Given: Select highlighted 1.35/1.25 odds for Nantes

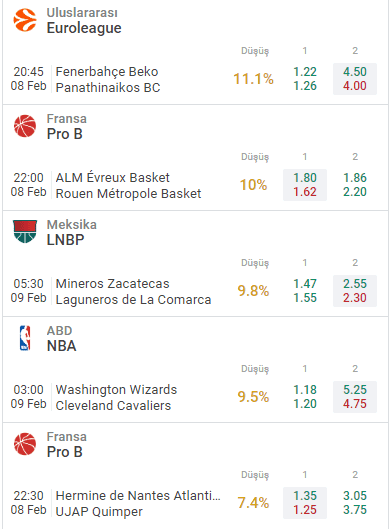Looking at the screenshot, I should pos(305,503).
